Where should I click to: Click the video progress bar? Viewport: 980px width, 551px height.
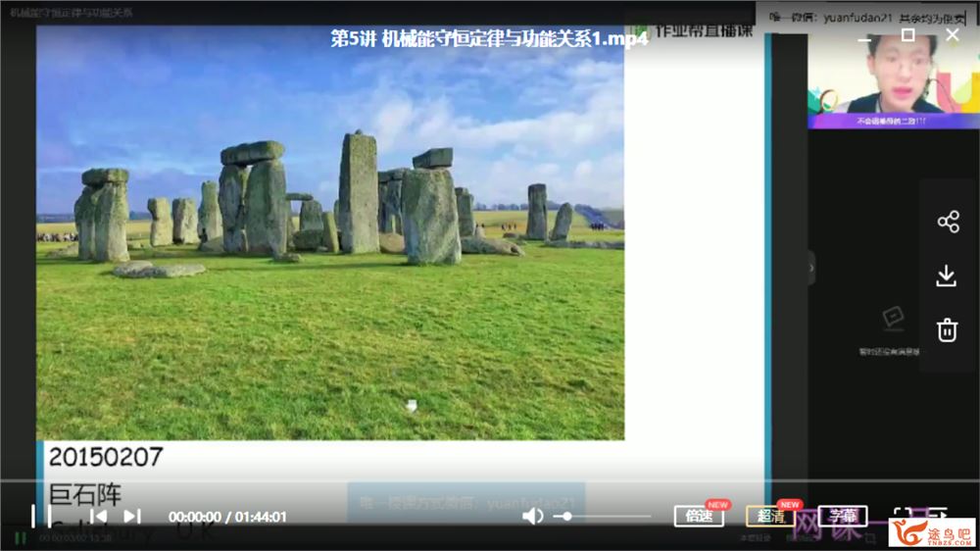click(x=490, y=481)
